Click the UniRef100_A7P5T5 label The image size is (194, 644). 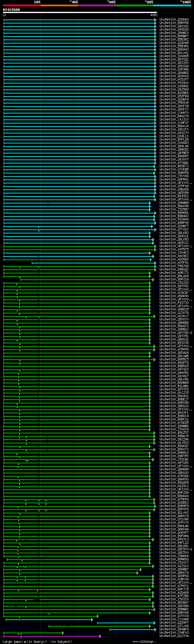[174, 250]
